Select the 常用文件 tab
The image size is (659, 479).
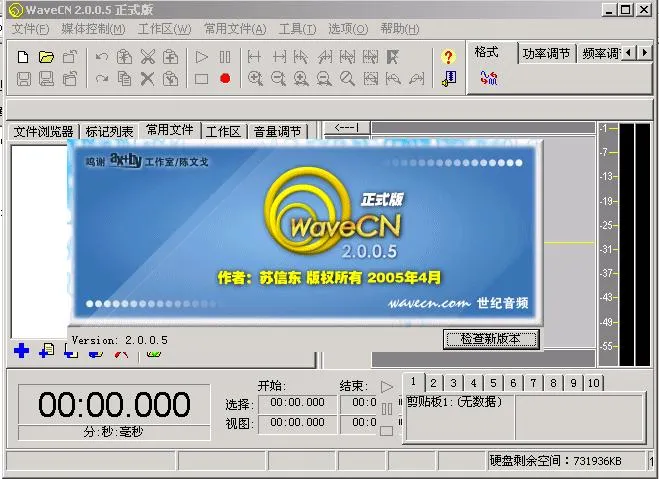pyautogui.click(x=169, y=130)
